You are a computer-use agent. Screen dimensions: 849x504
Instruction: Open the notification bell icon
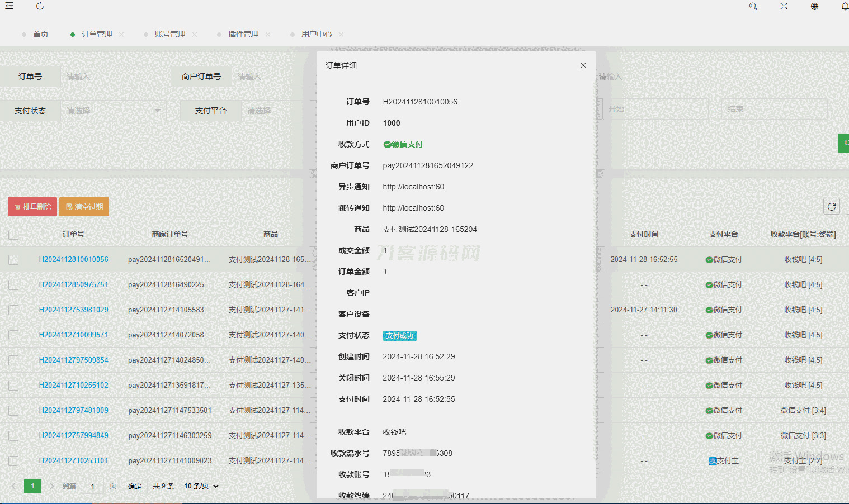(845, 6)
